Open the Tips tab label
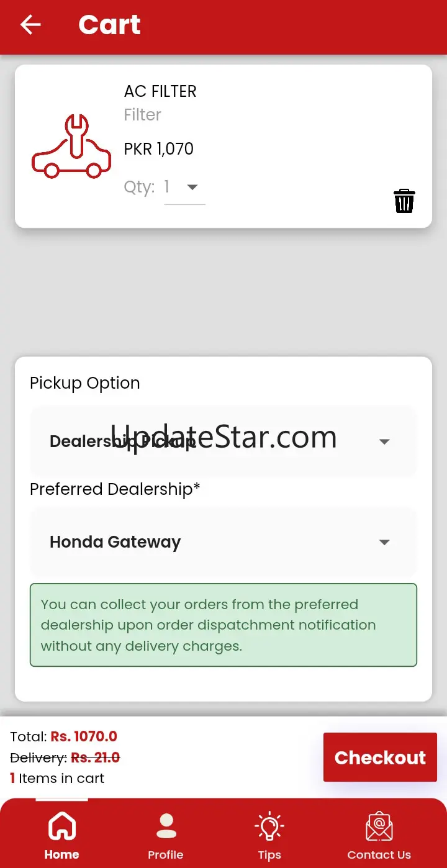 [269, 855]
